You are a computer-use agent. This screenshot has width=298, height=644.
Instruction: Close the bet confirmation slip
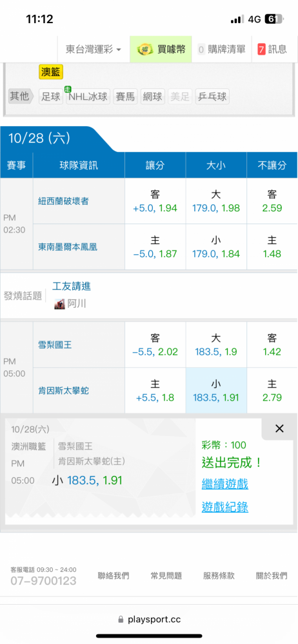(x=279, y=429)
